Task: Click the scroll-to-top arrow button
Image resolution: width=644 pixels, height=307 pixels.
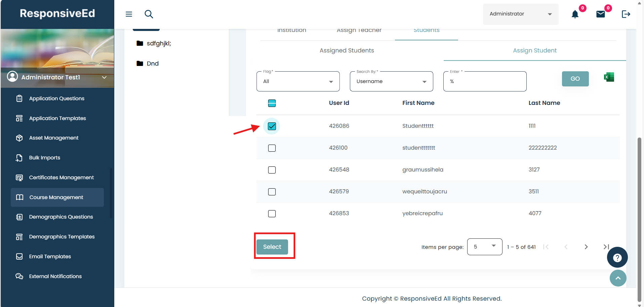Action: tap(618, 278)
